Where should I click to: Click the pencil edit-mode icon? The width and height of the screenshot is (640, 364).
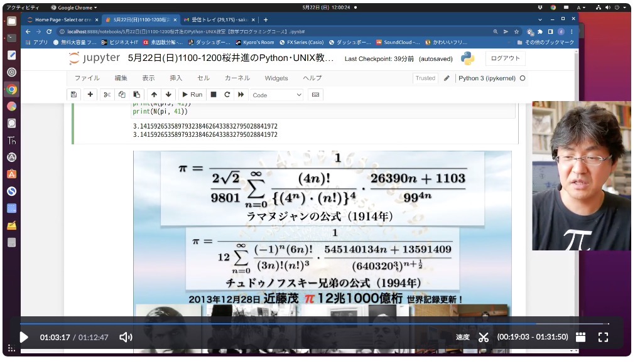click(x=447, y=78)
